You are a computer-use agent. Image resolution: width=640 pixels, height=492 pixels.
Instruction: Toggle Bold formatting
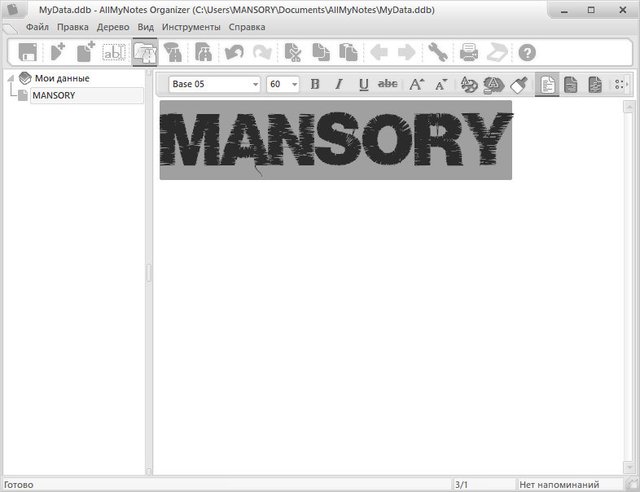click(315, 85)
